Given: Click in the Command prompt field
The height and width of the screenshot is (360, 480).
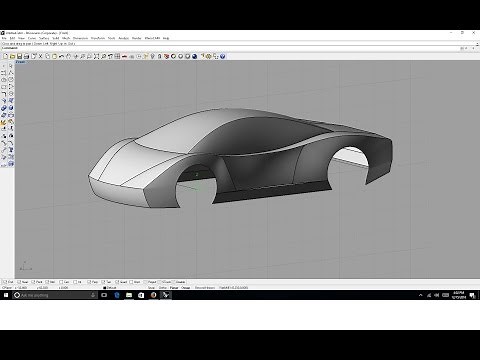Looking at the screenshot, I should 230,48.
